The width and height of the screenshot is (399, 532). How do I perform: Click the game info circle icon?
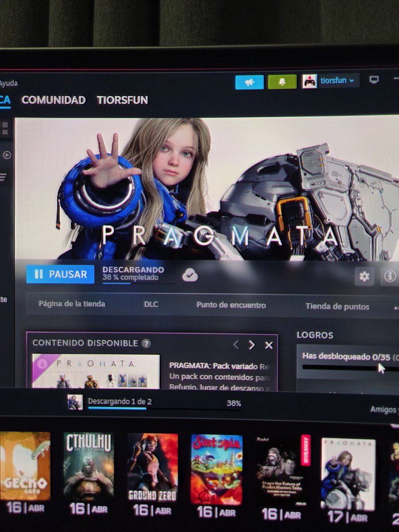(x=389, y=276)
